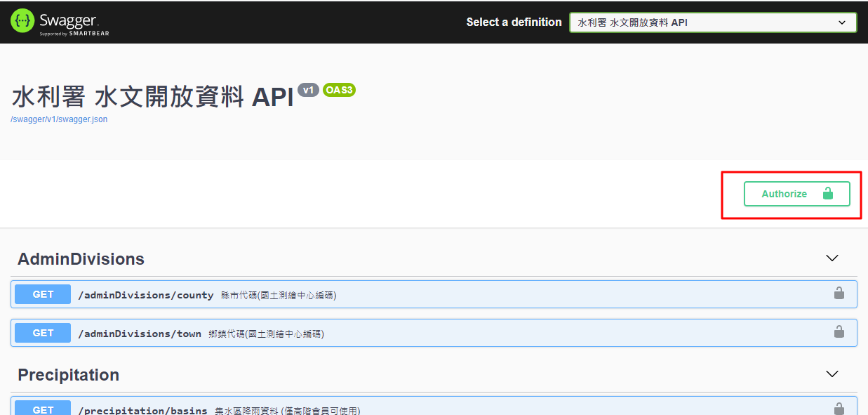Click GET badge for /precipitation/basins
The height and width of the screenshot is (415, 868).
[43, 409]
